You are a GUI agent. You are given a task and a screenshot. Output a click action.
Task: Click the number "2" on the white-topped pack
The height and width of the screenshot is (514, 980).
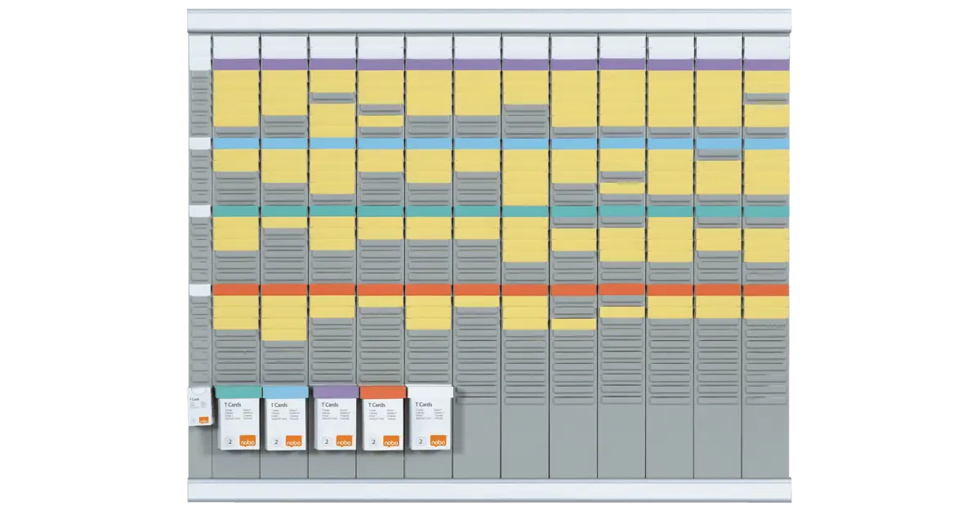coord(421,441)
